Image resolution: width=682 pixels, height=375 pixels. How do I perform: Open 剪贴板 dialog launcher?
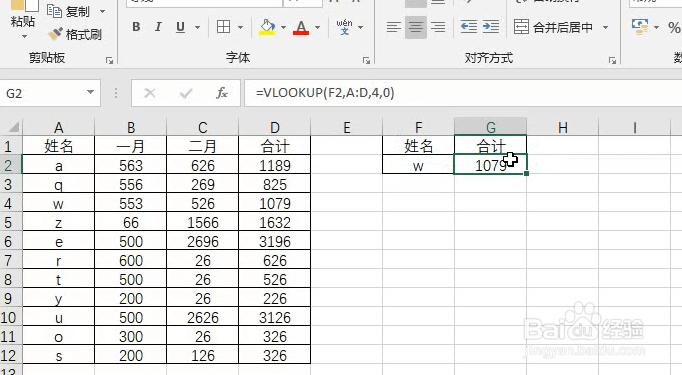[109, 60]
